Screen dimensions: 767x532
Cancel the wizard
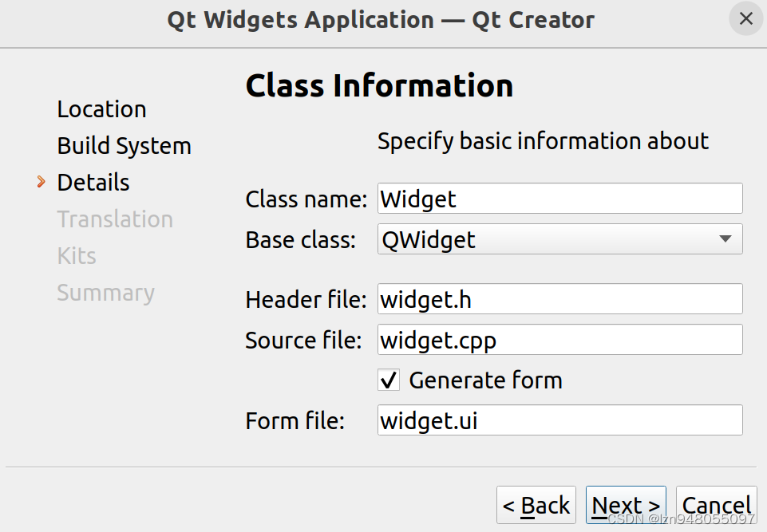(717, 505)
